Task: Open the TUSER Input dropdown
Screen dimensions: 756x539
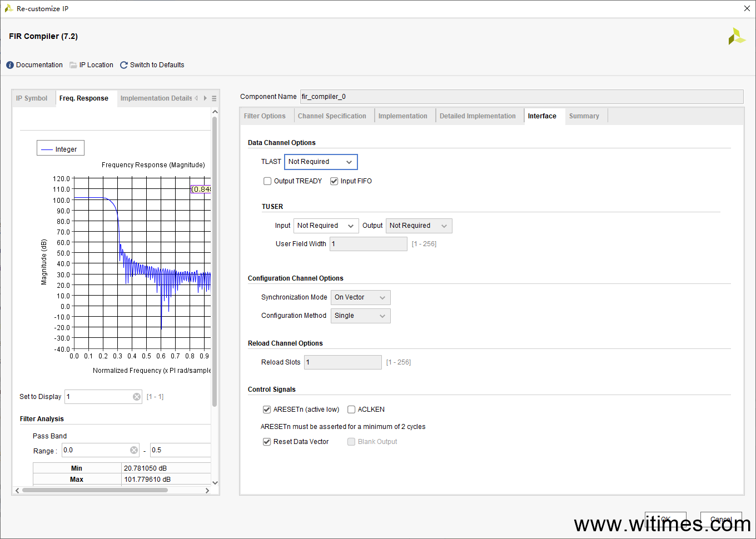Action: coord(326,226)
